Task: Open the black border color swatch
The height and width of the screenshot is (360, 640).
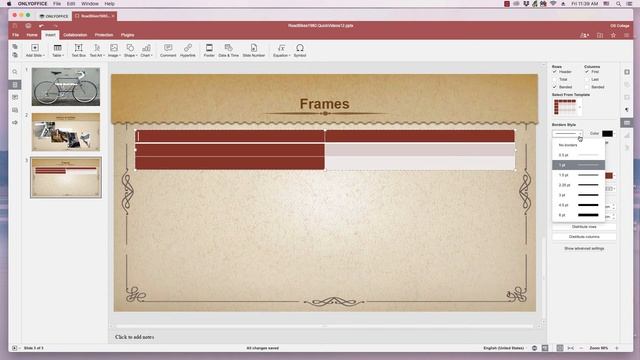Action: pyautogui.click(x=607, y=133)
